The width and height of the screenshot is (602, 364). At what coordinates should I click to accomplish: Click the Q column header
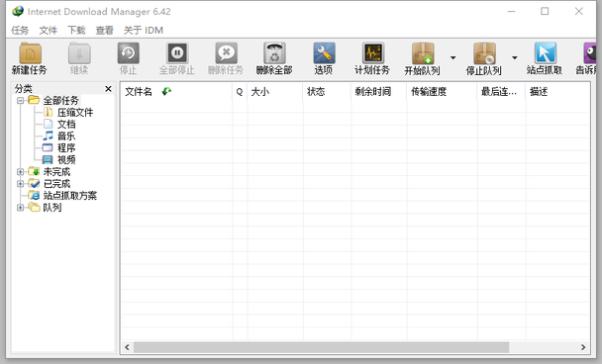coord(240,92)
